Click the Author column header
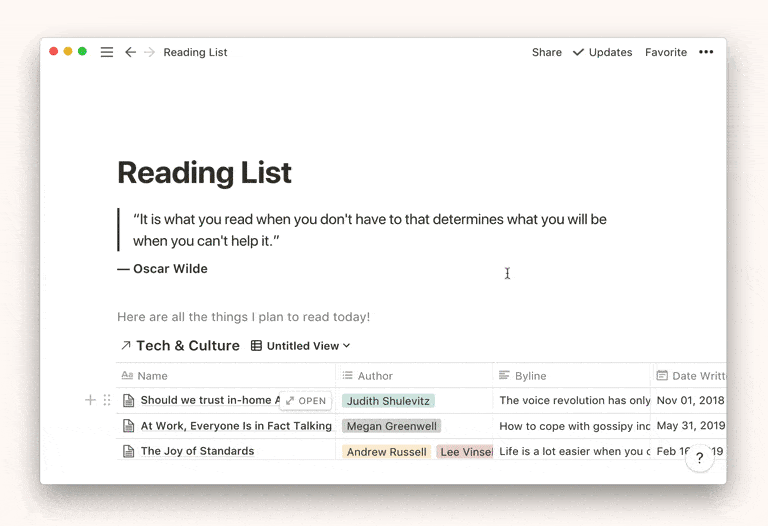 coord(375,376)
